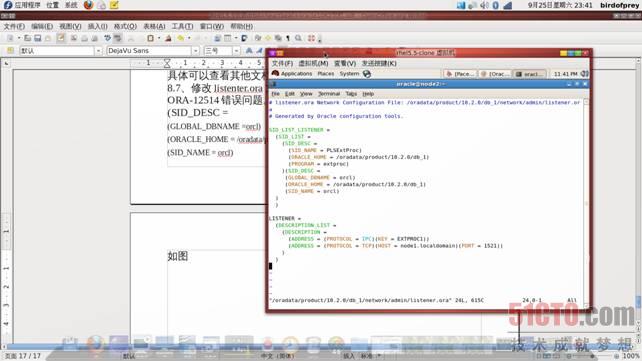Viewport: 642px width, 361px height.
Task: Open the terminal View menu
Action: (306, 94)
